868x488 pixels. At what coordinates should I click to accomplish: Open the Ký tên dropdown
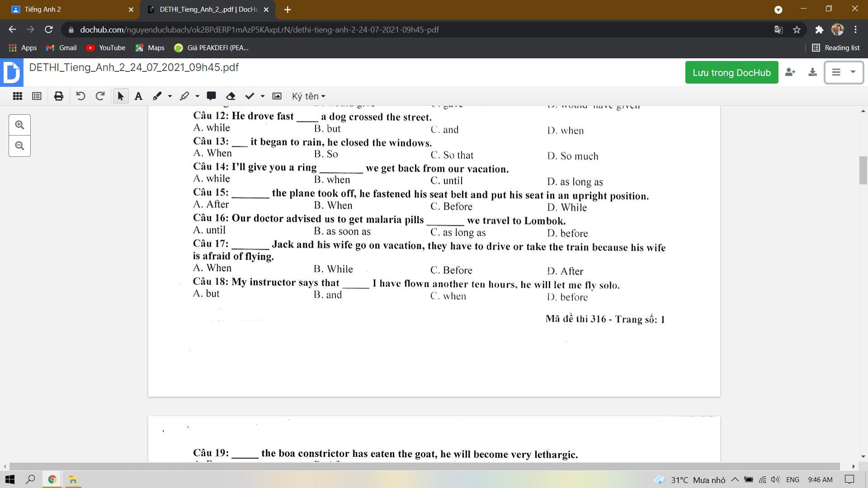point(308,96)
